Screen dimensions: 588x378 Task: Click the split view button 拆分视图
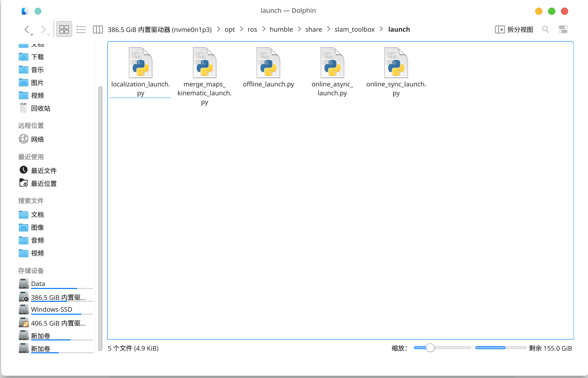click(514, 29)
